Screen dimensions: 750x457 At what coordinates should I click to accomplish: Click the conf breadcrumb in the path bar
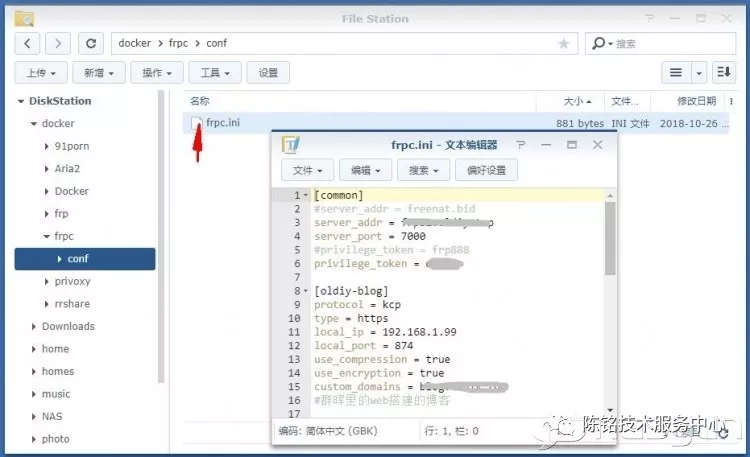click(x=217, y=44)
